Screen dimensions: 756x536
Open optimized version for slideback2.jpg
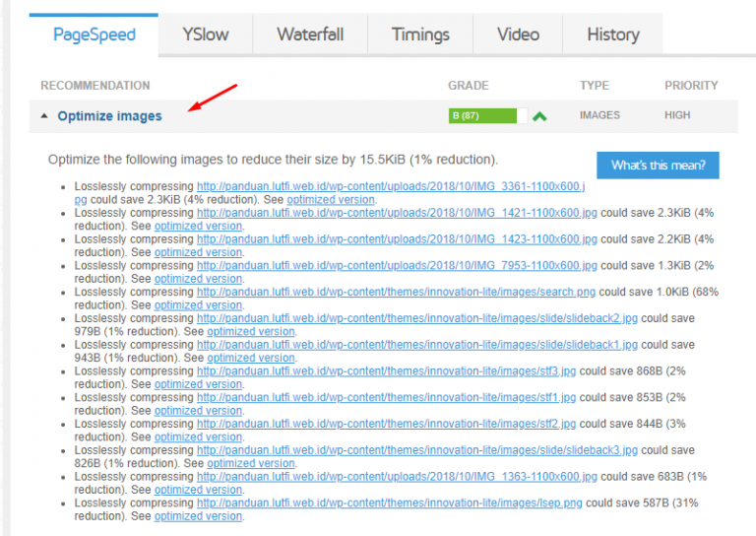251,331
